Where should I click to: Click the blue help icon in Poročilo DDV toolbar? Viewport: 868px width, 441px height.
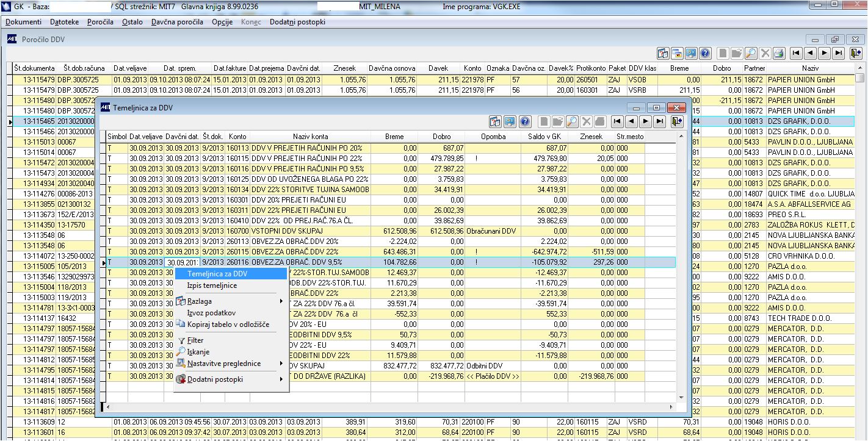(705, 53)
